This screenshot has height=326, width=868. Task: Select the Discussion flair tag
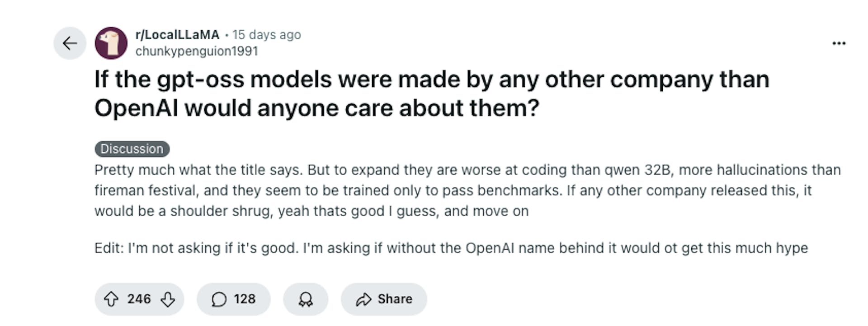132,149
